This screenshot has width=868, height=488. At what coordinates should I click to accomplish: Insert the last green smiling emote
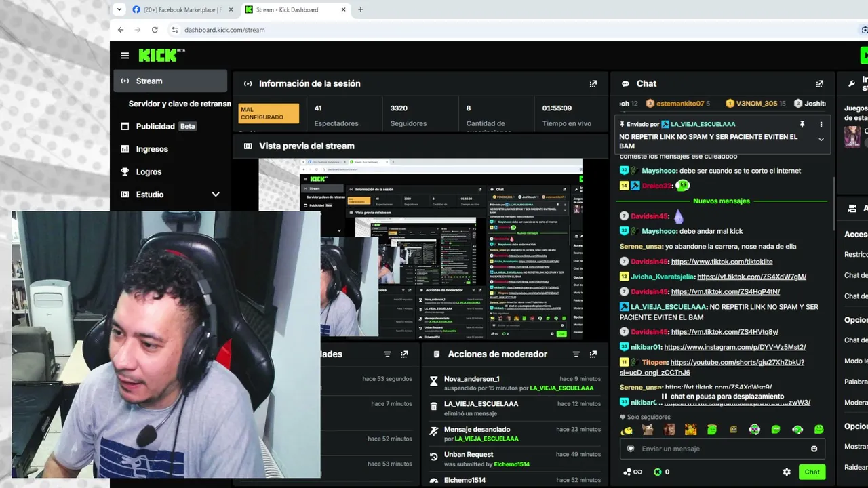pyautogui.click(x=818, y=430)
